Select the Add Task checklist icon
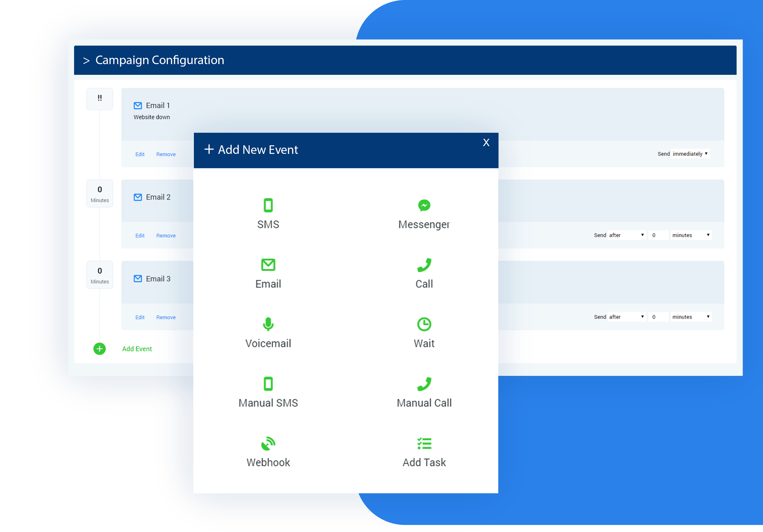 click(424, 443)
